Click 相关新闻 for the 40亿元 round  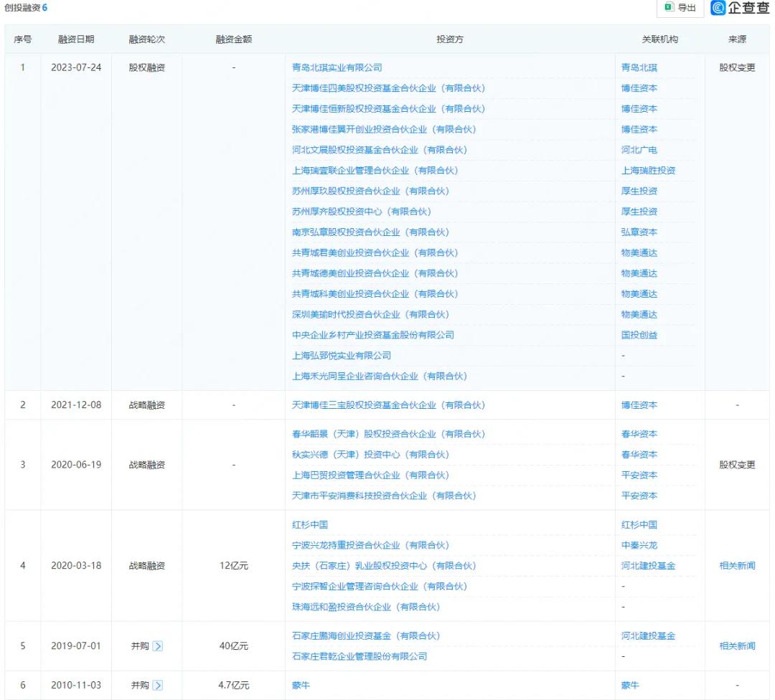click(737, 646)
